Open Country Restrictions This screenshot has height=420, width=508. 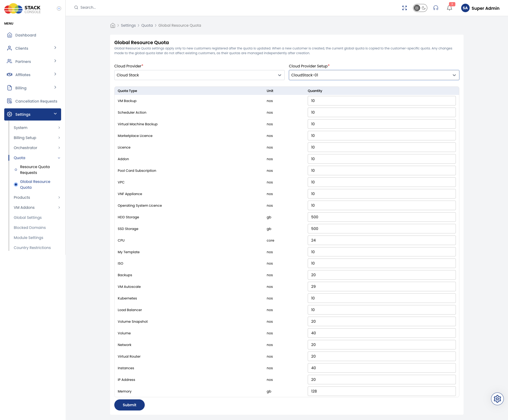pyautogui.click(x=32, y=248)
